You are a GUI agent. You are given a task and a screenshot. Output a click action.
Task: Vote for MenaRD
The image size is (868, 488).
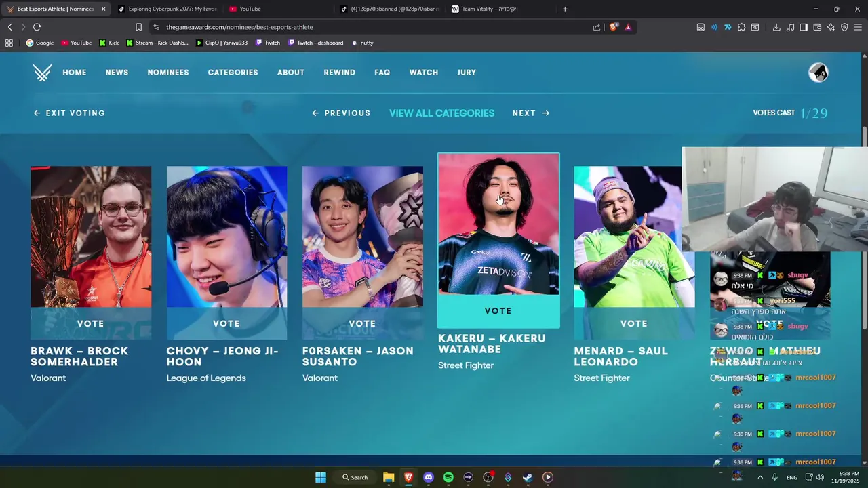pyautogui.click(x=634, y=323)
